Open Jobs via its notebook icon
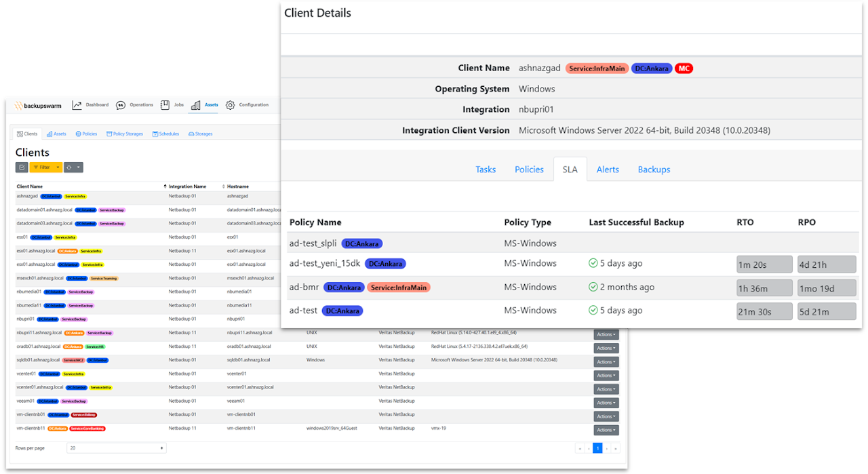The height and width of the screenshot is (474, 868). [x=165, y=105]
